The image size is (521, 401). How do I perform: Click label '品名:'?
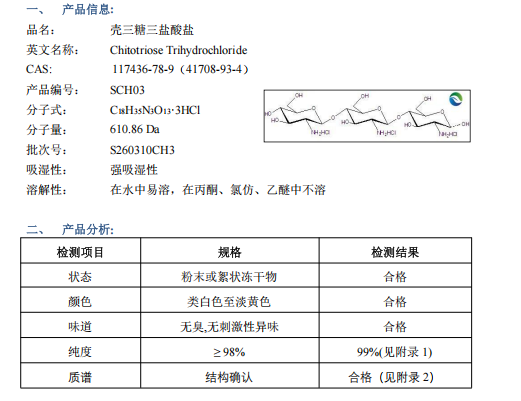(x=40, y=30)
